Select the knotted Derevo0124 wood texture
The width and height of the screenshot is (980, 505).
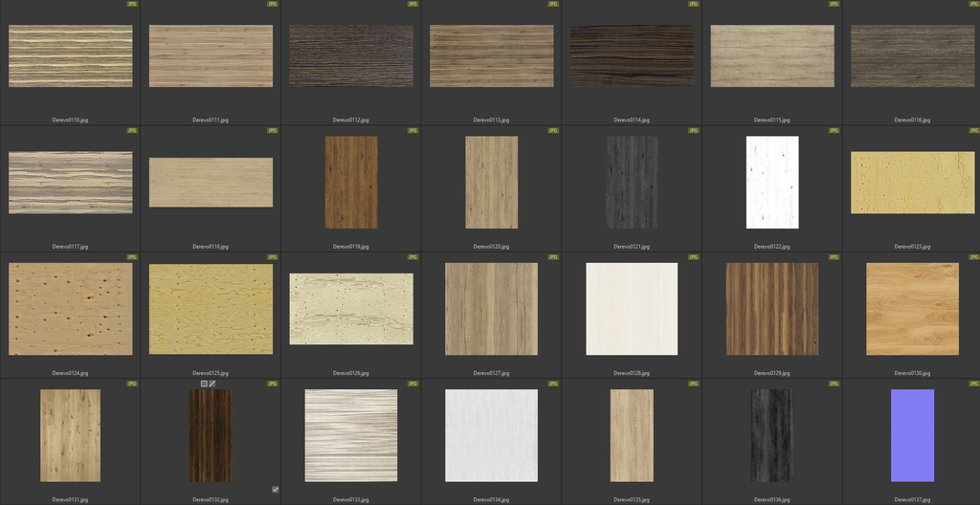click(70, 309)
